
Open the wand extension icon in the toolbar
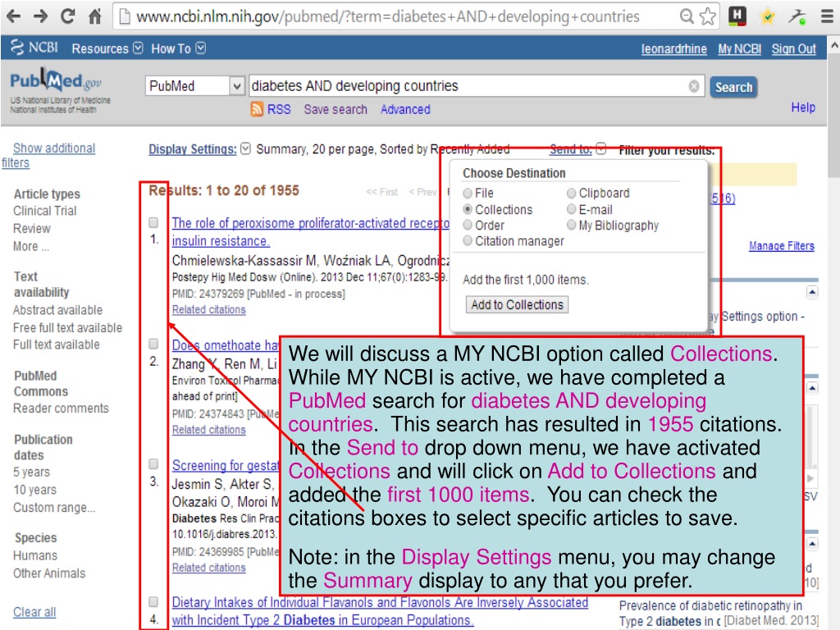point(797,16)
